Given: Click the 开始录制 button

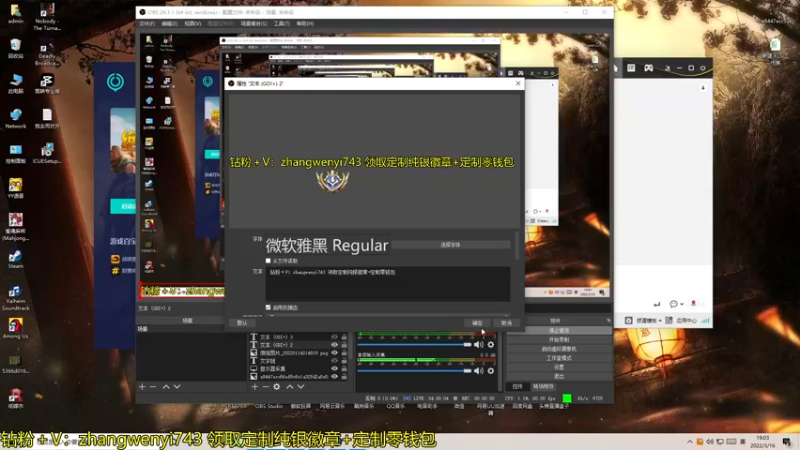Looking at the screenshot, I should coord(559,340).
